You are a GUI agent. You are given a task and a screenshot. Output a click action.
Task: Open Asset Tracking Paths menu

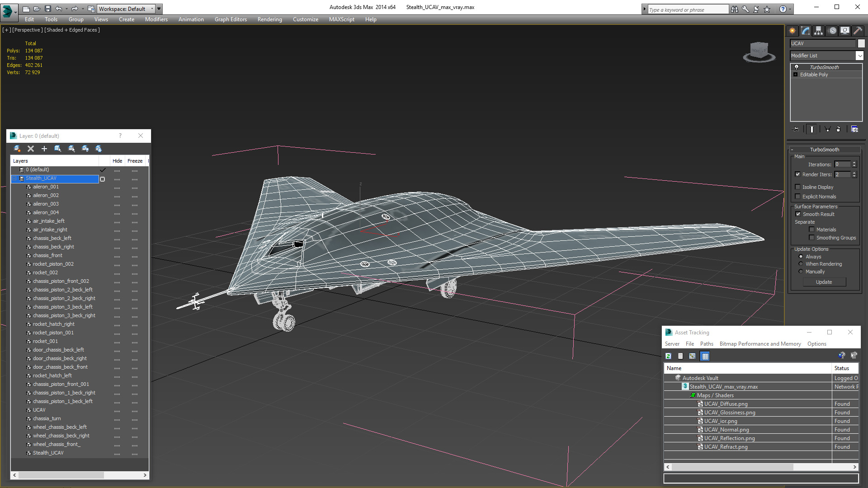click(x=707, y=344)
